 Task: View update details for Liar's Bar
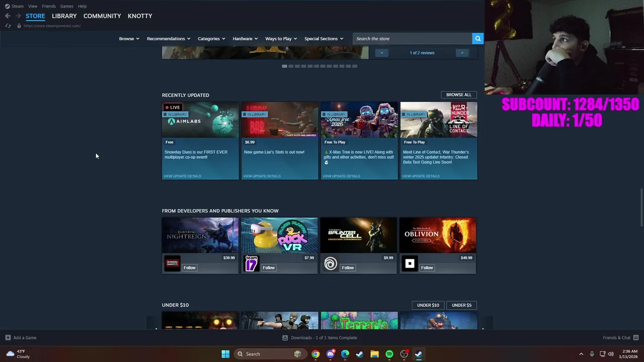262,176
